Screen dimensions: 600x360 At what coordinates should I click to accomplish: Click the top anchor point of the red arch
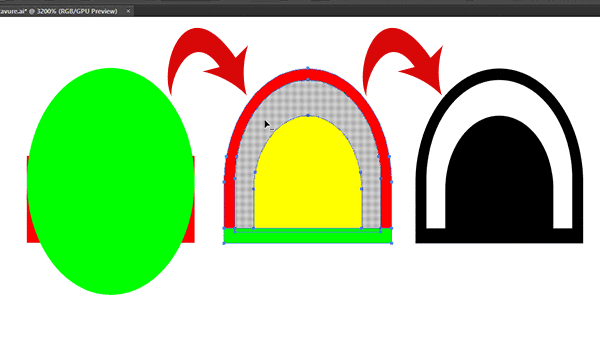click(x=308, y=68)
